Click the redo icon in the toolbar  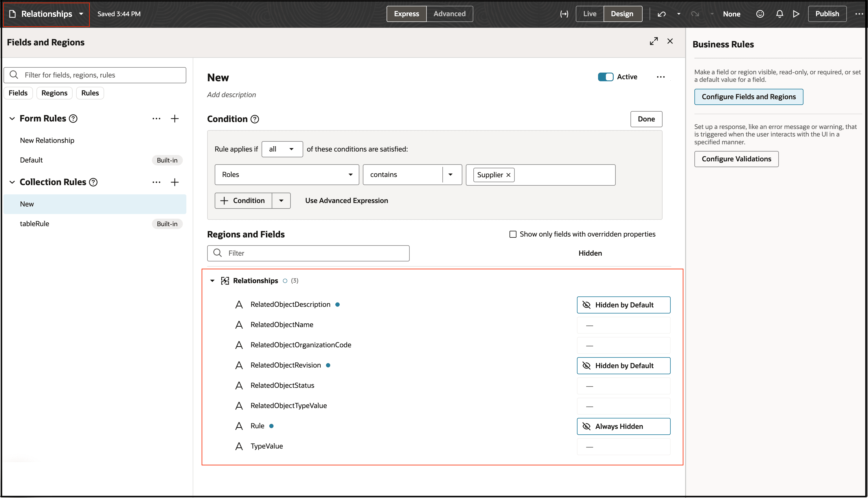click(695, 14)
